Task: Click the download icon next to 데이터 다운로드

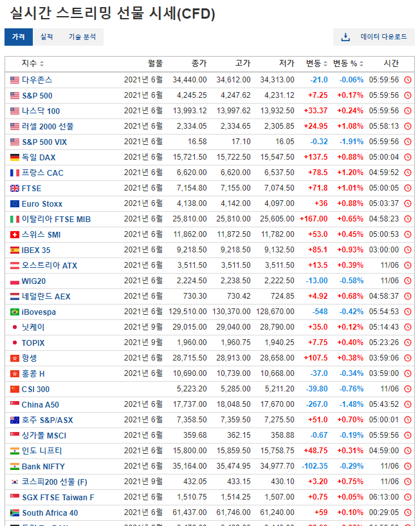Action: (x=345, y=37)
